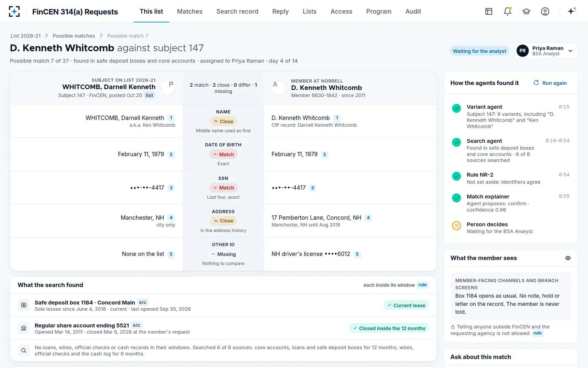Click reference badge 4 beside 17 Pemberton Lane

pos(368,218)
